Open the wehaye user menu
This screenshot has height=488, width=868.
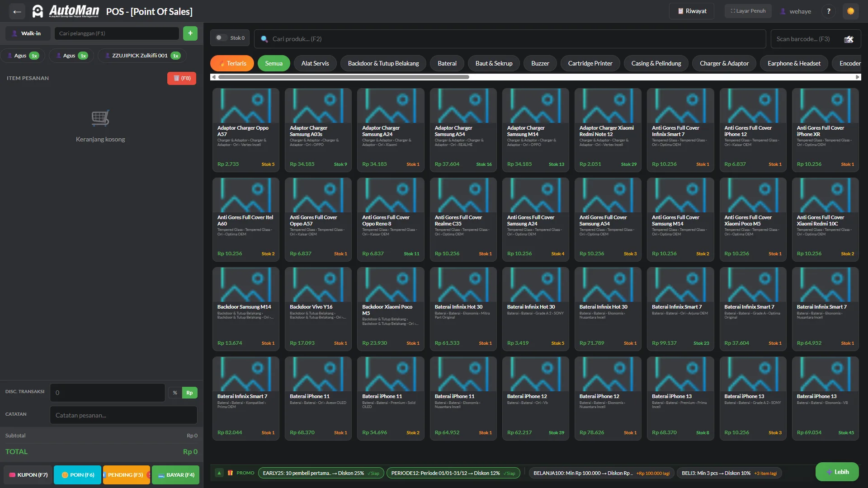796,11
